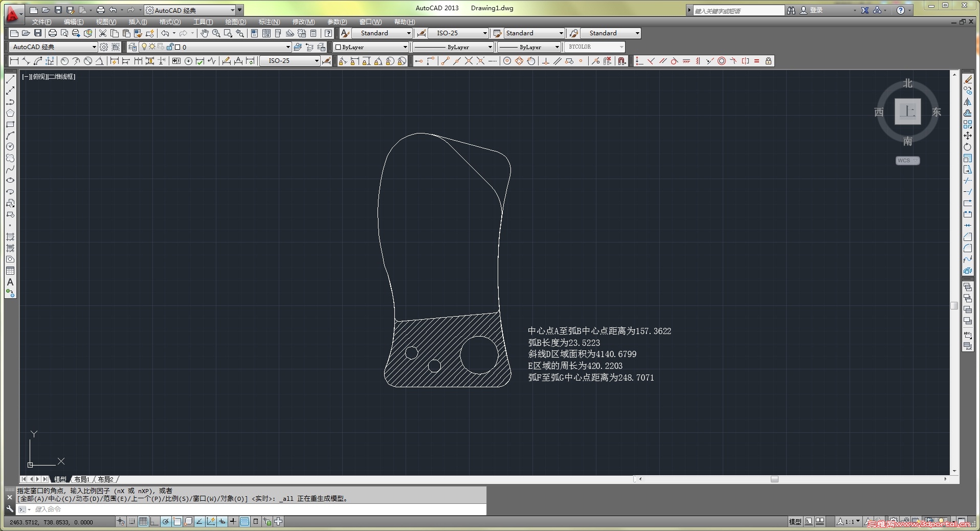
Task: Toggle Transparency display in status bar
Action: [244, 522]
